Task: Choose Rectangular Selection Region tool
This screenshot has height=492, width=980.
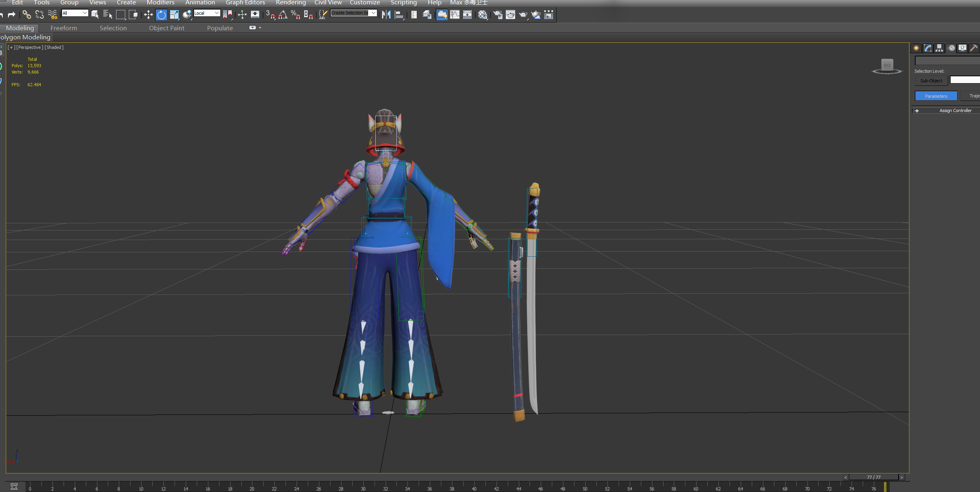Action: point(121,15)
